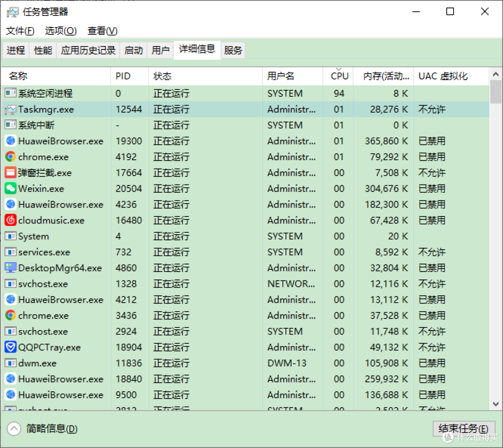Image resolution: width=503 pixels, height=448 pixels.
Task: Click the 系统中断 process icon
Action: point(10,125)
